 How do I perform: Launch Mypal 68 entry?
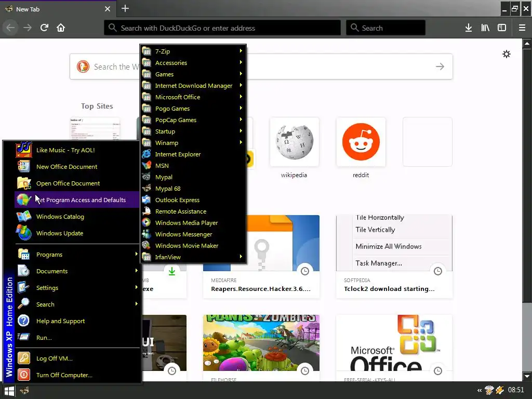pos(193,189)
